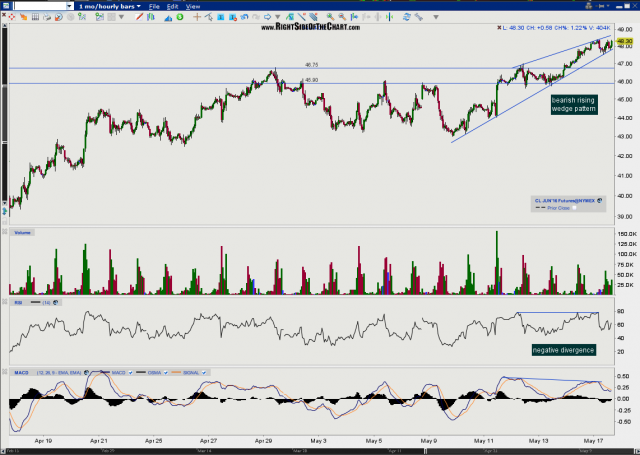Click the zoom out magnifier icon
Viewport: 640px width, 455px height.
(x=342, y=17)
